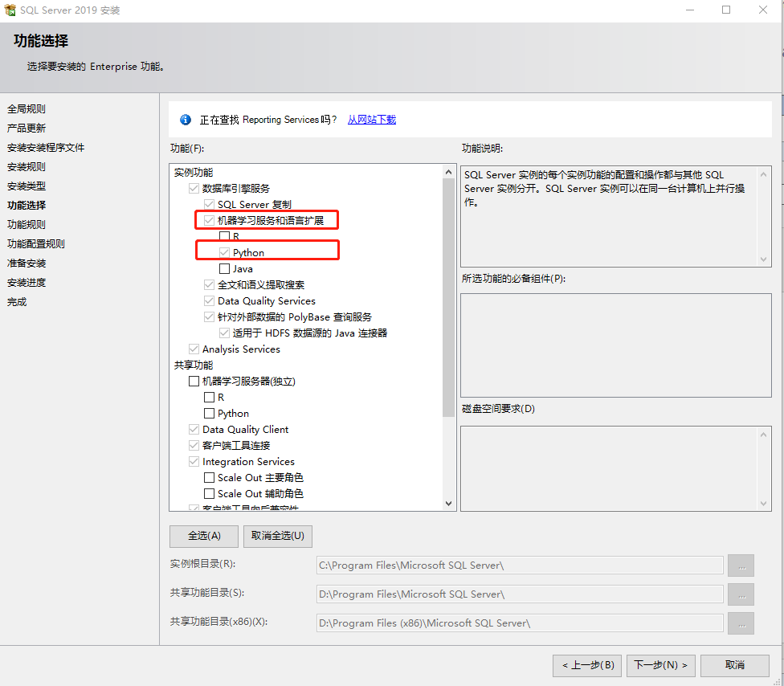The height and width of the screenshot is (686, 784).
Task: Click the 功能说明 box scroll-up arrow
Action: (763, 174)
